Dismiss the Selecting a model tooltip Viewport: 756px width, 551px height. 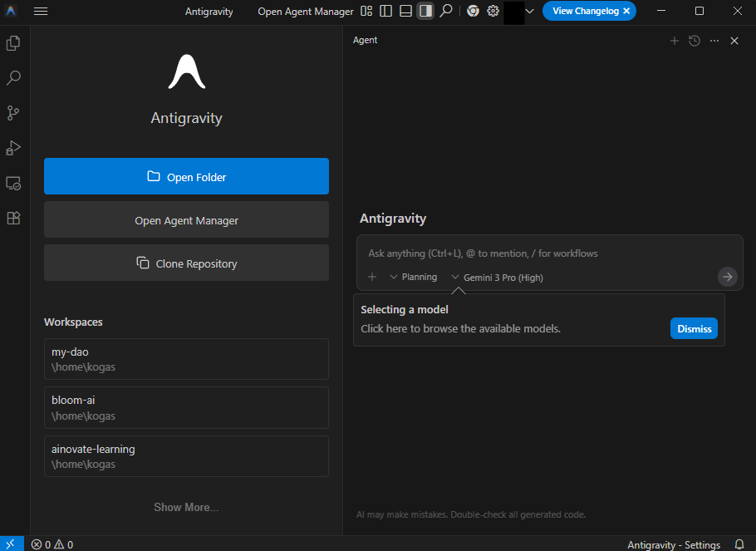point(694,328)
